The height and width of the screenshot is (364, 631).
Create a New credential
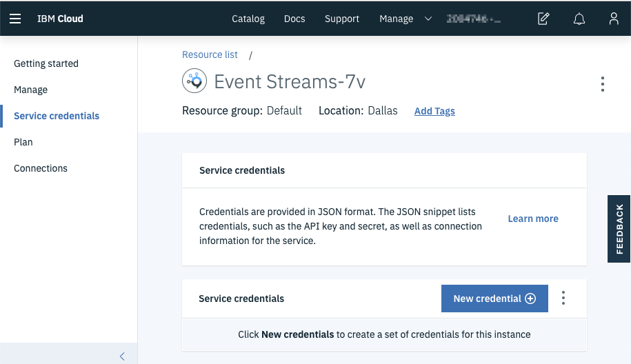(494, 299)
